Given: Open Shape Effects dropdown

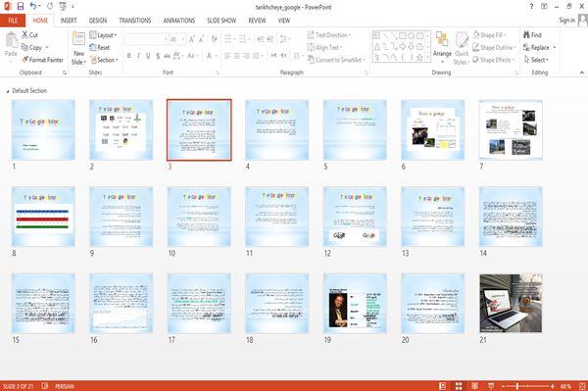Looking at the screenshot, I should [x=494, y=60].
